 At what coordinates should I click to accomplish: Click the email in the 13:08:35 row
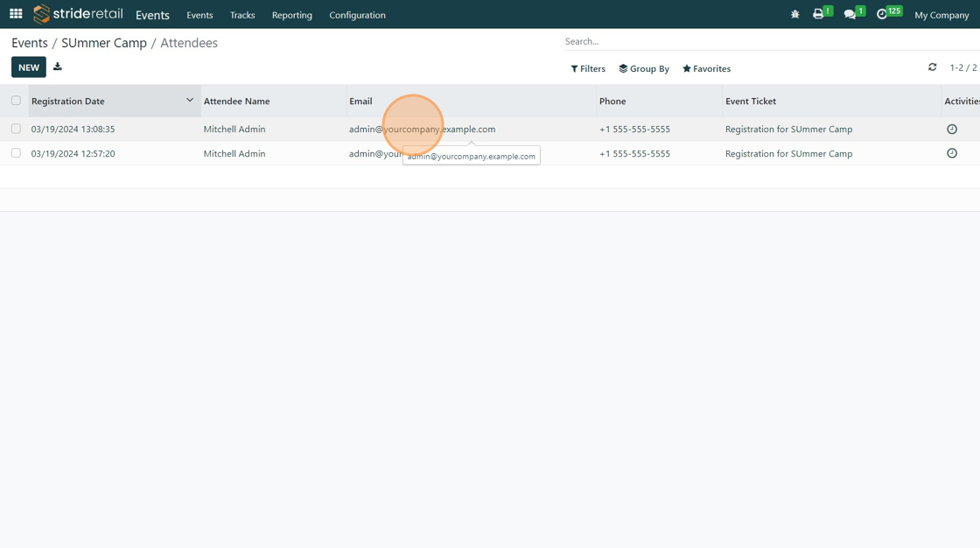point(422,129)
